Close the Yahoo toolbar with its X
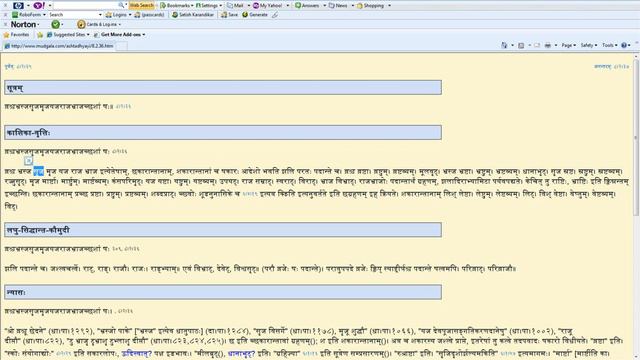The height and width of the screenshot is (360, 640). click(x=5, y=5)
